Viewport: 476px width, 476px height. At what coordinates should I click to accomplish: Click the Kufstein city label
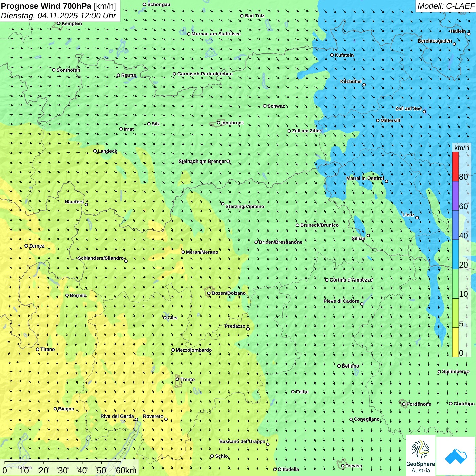tap(344, 55)
